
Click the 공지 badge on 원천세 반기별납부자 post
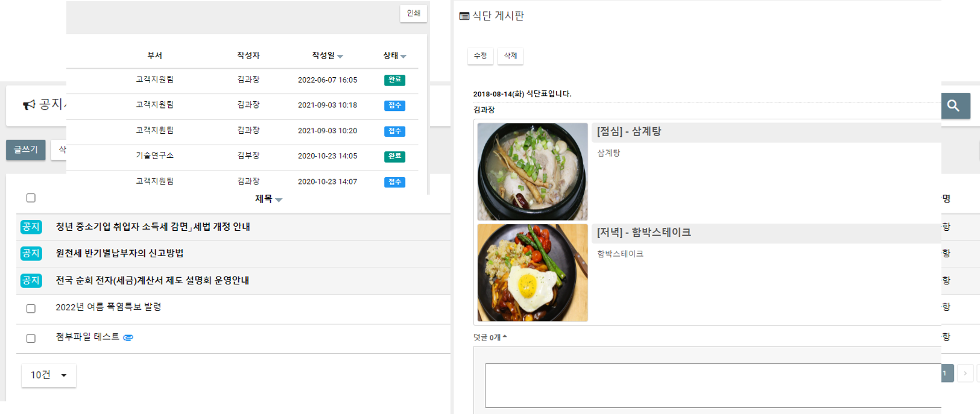[x=31, y=254]
